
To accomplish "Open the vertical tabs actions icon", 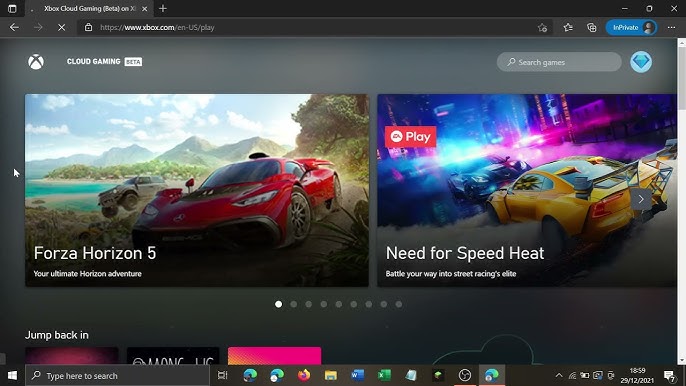I will point(12,8).
